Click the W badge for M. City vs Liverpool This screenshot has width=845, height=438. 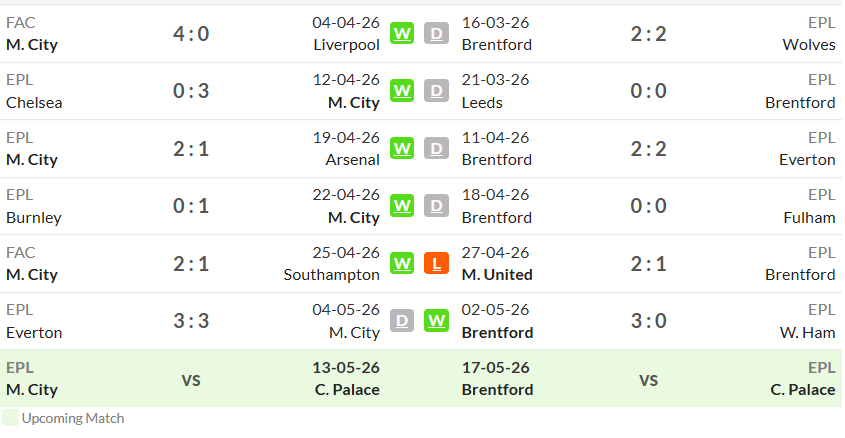click(402, 33)
